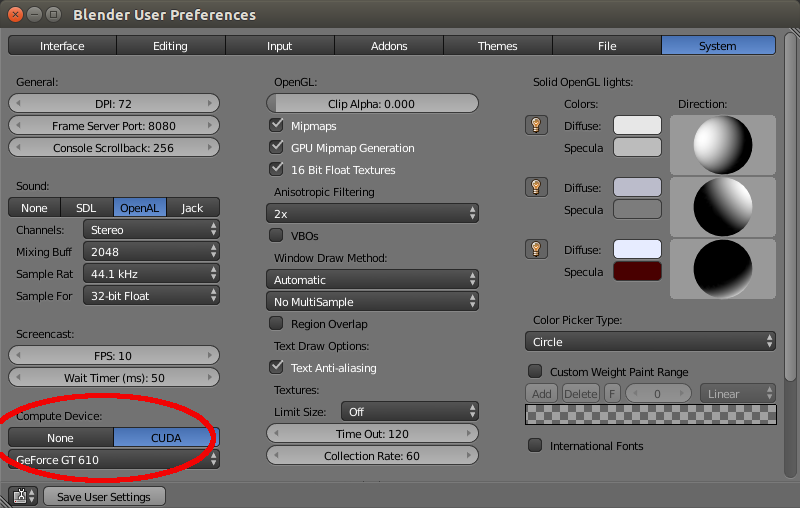
Task: Enable the VBOs checkbox
Action: [x=277, y=236]
